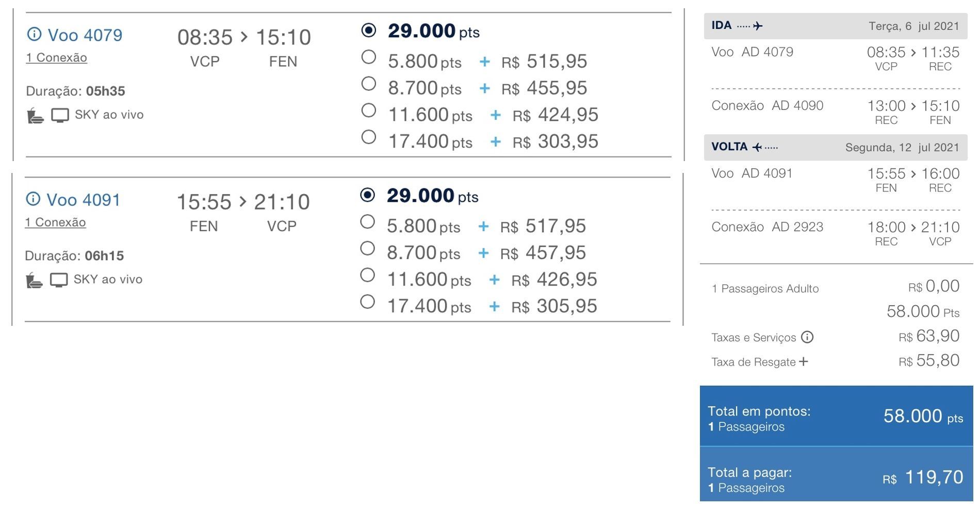Click info icon next to Taxas e Serviços

(807, 337)
